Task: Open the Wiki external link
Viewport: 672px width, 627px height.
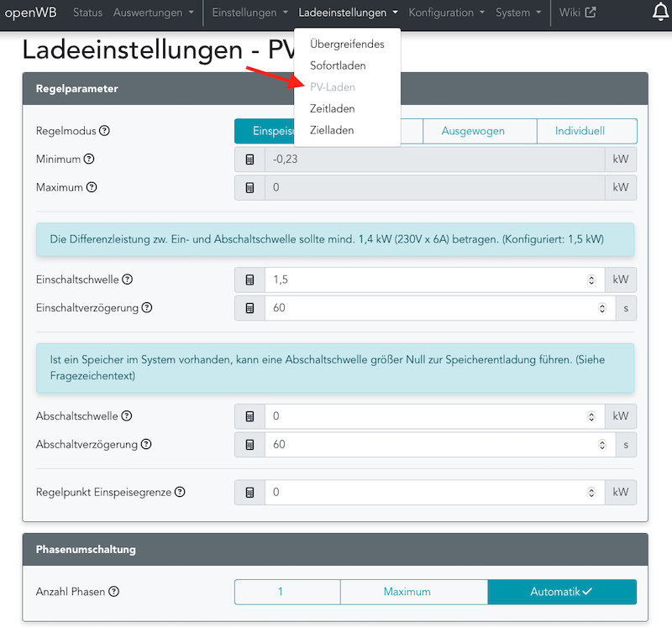Action: click(x=577, y=13)
